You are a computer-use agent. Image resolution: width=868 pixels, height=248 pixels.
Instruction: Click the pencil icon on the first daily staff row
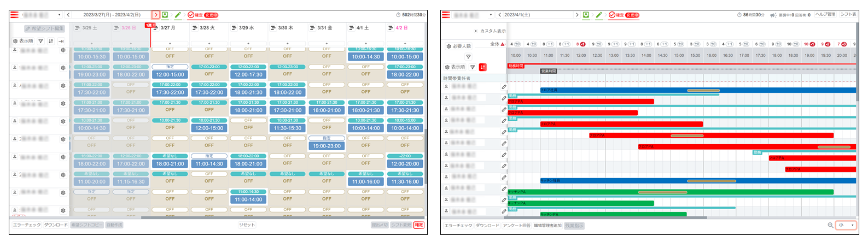click(x=504, y=87)
